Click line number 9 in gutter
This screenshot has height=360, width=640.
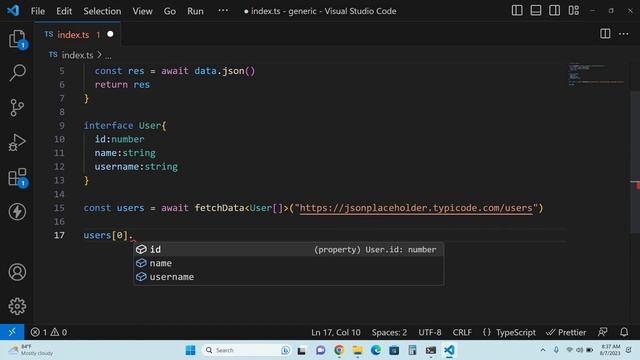[x=62, y=125]
